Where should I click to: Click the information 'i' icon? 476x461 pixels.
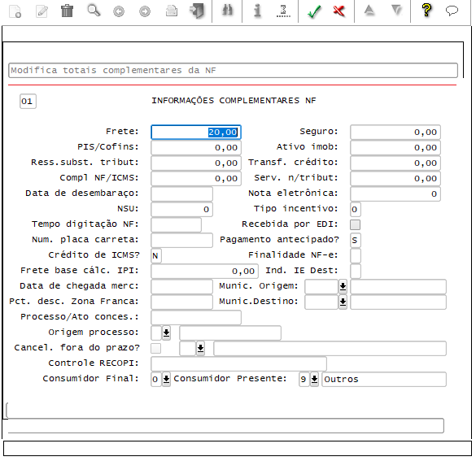click(x=257, y=11)
